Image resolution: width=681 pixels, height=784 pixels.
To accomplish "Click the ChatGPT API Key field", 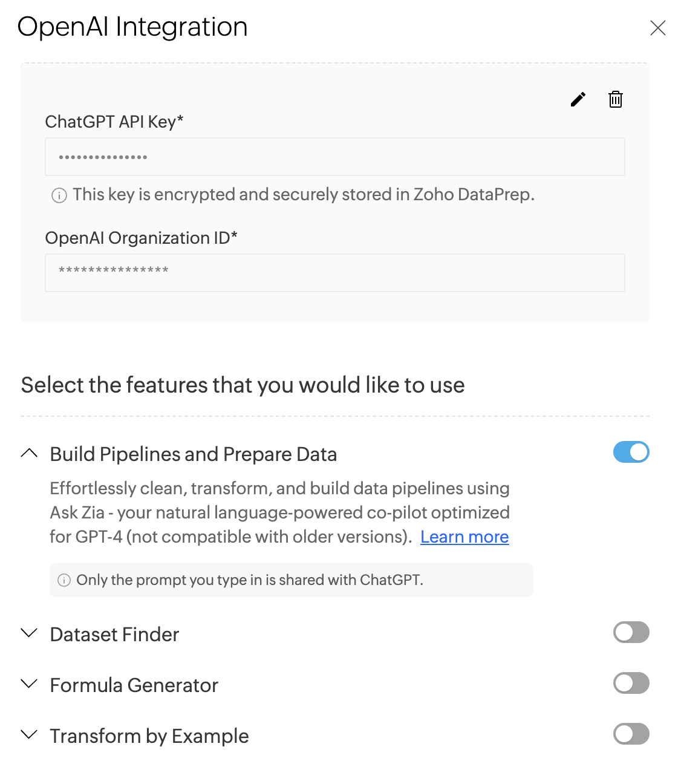I will click(x=334, y=157).
